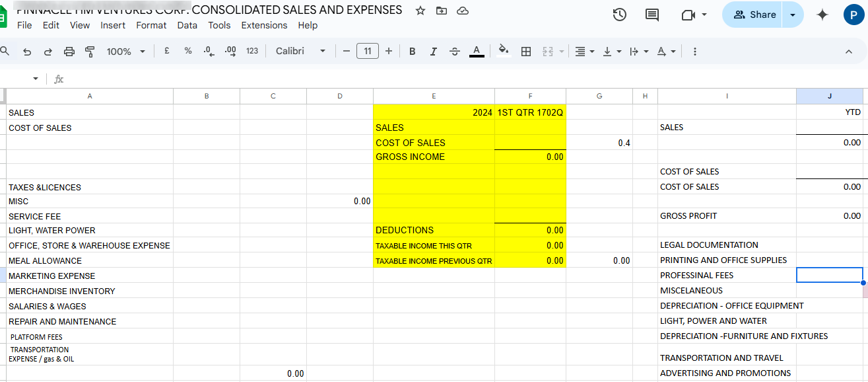
Task: Open vertical align dropdown
Action: 611,52
